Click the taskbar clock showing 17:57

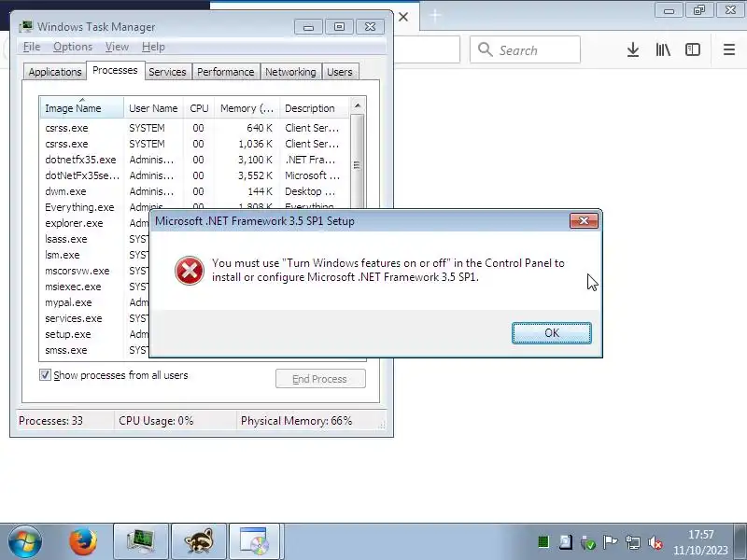(701, 542)
